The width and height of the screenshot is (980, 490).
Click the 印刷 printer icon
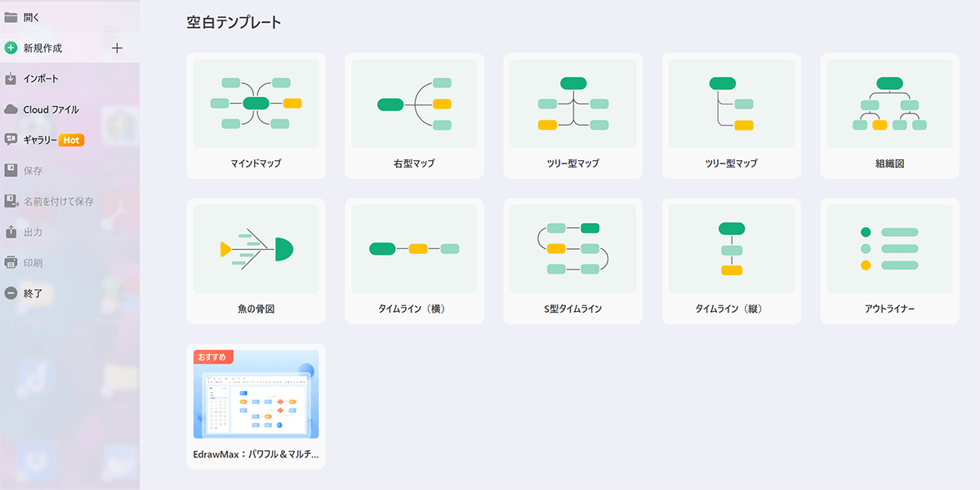coord(11,263)
